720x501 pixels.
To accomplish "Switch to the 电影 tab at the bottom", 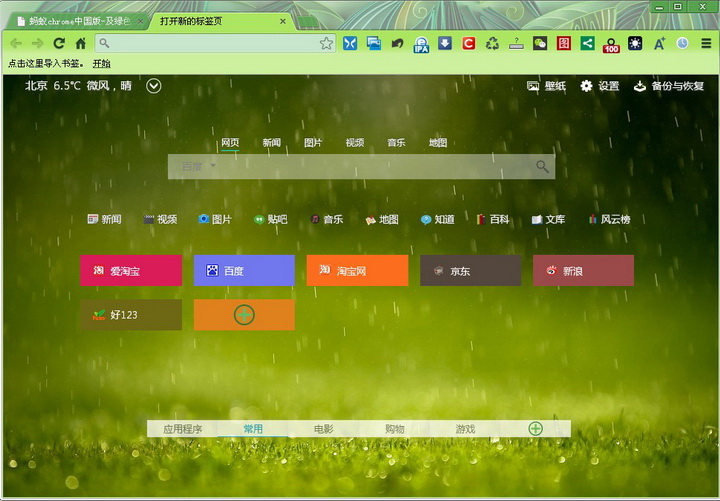I will (323, 429).
